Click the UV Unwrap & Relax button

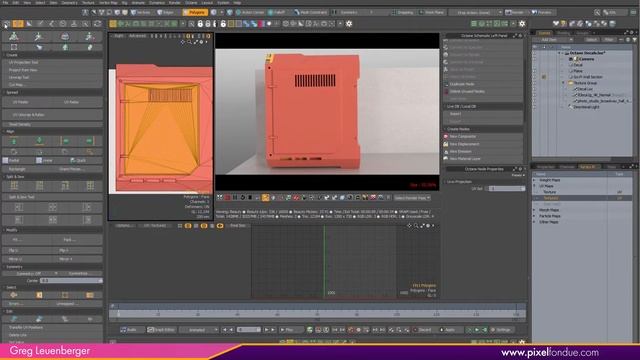click(52, 115)
